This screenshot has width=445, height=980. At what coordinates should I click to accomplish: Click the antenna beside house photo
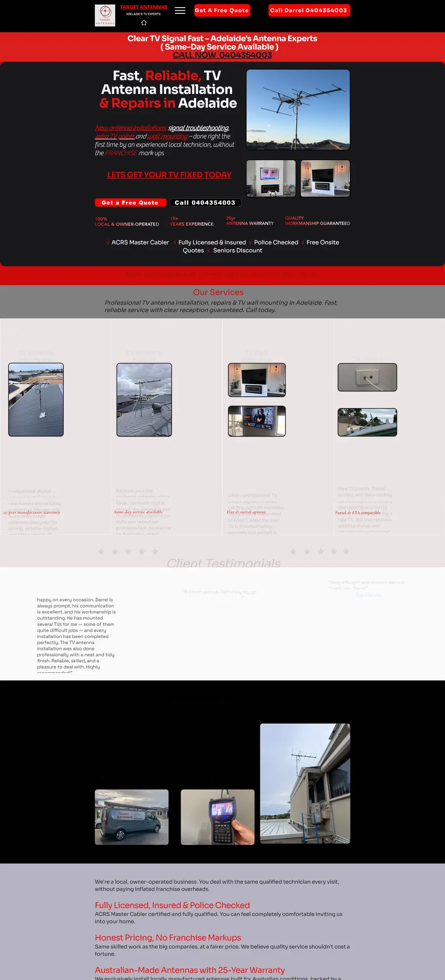[305, 784]
